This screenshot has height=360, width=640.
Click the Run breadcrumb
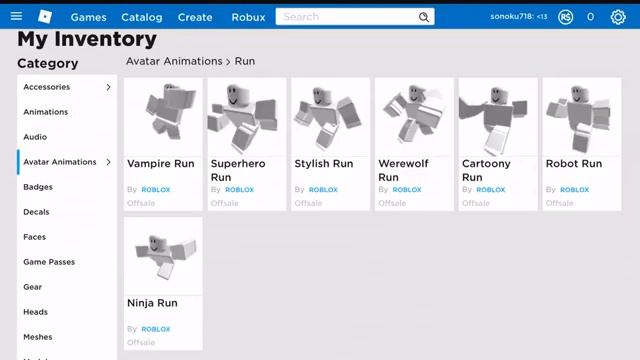tap(245, 61)
